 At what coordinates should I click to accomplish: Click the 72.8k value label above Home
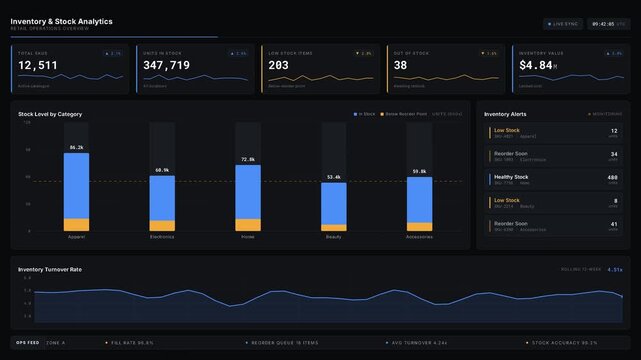[x=248, y=159]
